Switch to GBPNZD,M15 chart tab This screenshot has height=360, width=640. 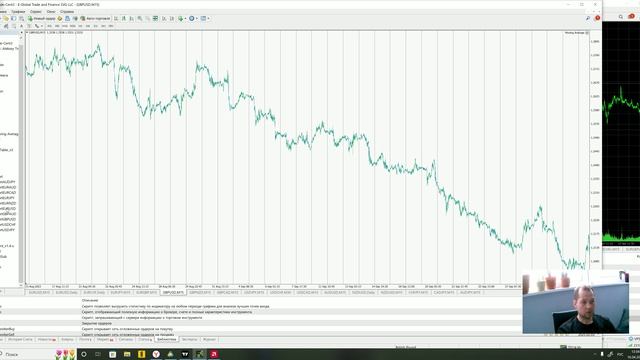click(200, 292)
